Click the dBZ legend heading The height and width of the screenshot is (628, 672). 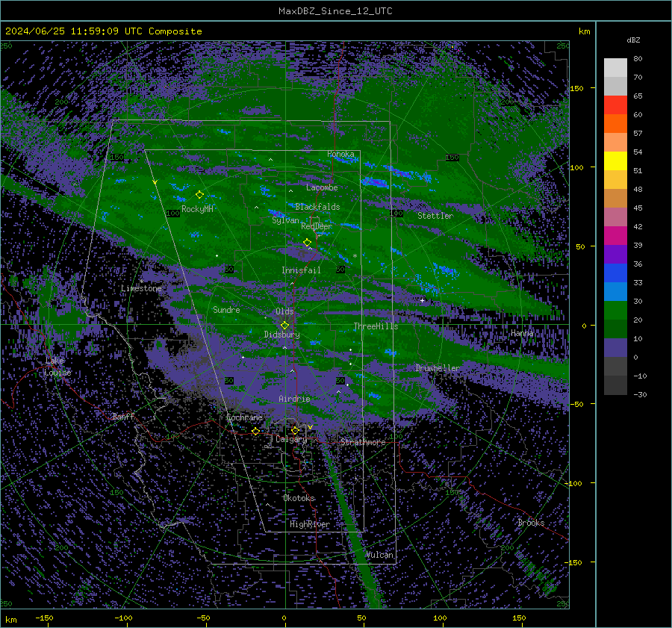633,40
